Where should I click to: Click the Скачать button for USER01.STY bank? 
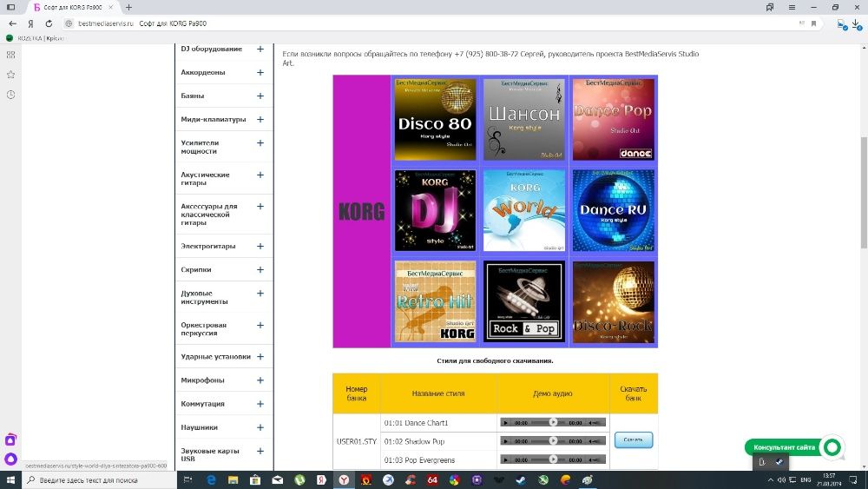click(634, 439)
